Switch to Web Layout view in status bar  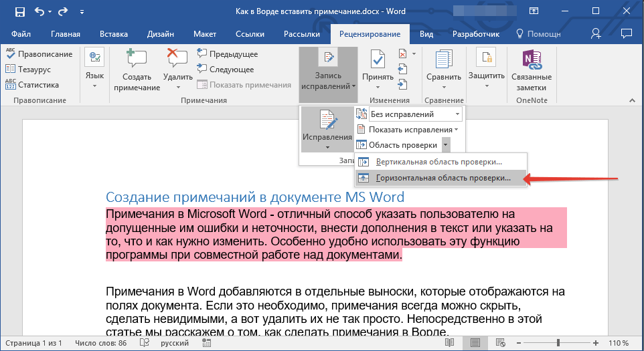click(501, 343)
